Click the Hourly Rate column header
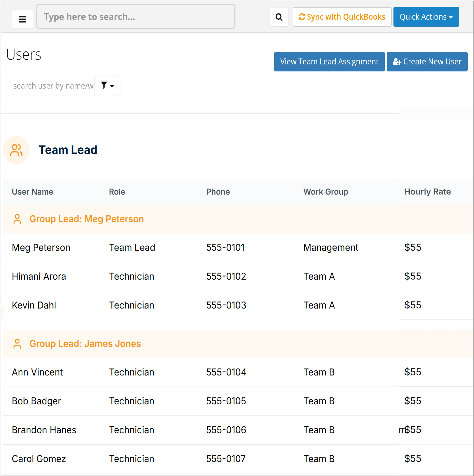The image size is (474, 476). tap(427, 192)
